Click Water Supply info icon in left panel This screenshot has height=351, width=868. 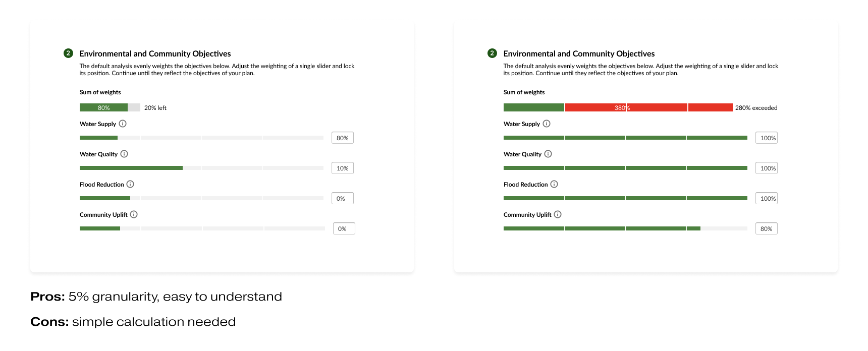point(123,124)
